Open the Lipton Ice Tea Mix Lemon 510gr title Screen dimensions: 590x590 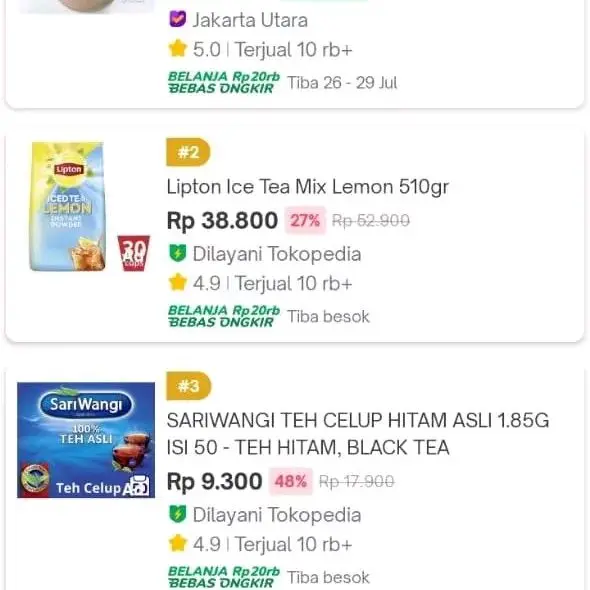307,187
